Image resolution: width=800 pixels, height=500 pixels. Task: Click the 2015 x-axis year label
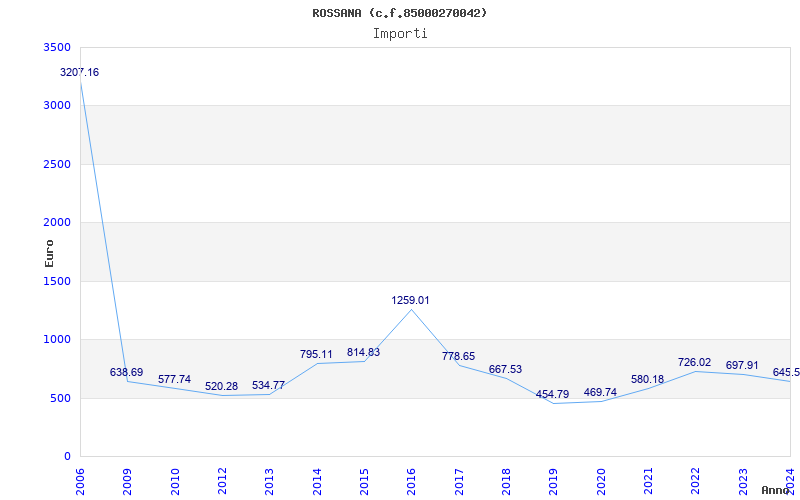pyautogui.click(x=364, y=482)
